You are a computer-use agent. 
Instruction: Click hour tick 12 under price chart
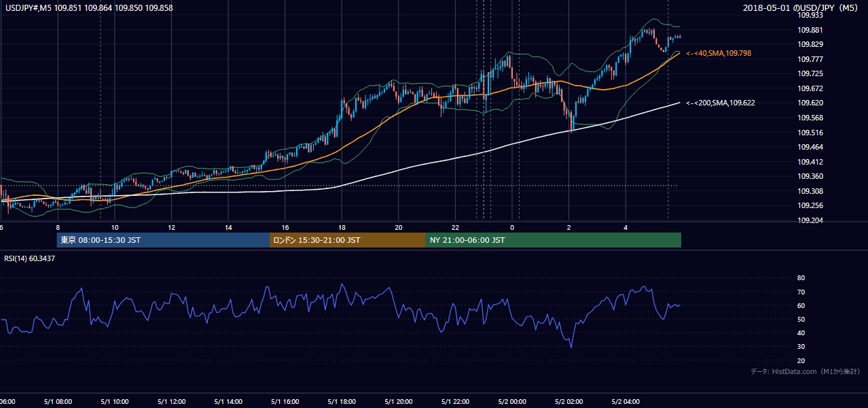tap(171, 228)
